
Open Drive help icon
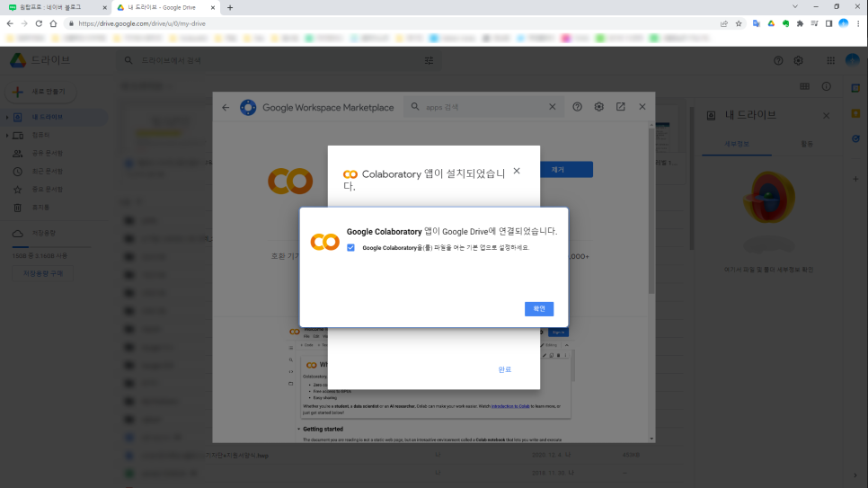[778, 60]
